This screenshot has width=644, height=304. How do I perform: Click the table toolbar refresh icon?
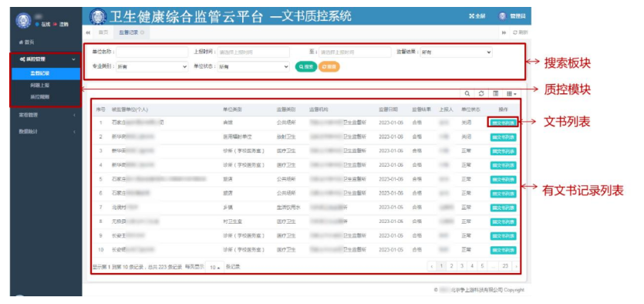(481, 93)
